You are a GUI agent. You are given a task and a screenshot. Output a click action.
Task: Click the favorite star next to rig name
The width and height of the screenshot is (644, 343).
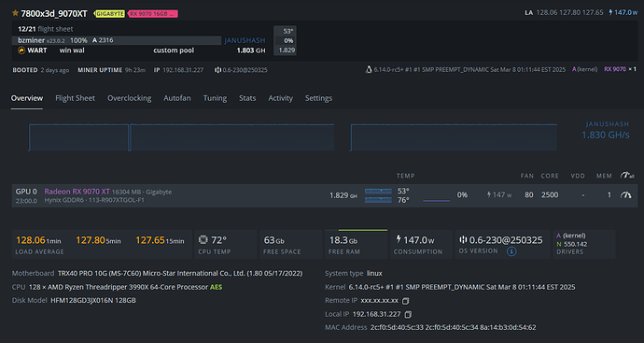click(15, 13)
